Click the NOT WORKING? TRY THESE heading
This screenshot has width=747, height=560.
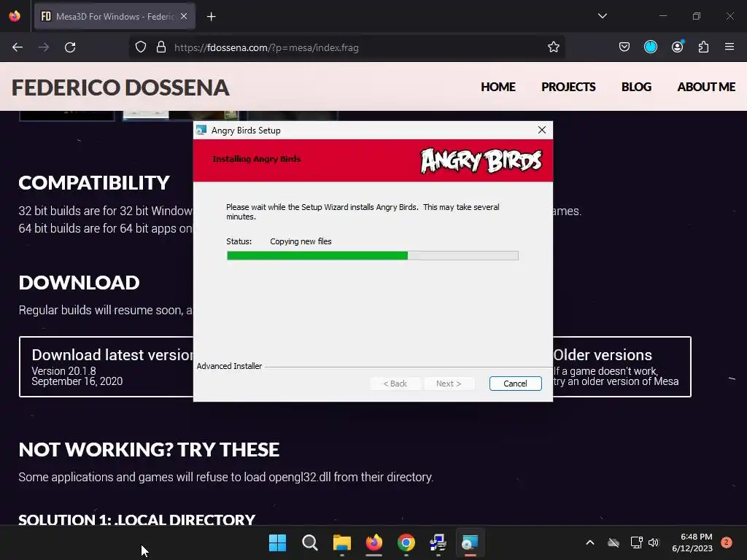(x=149, y=449)
